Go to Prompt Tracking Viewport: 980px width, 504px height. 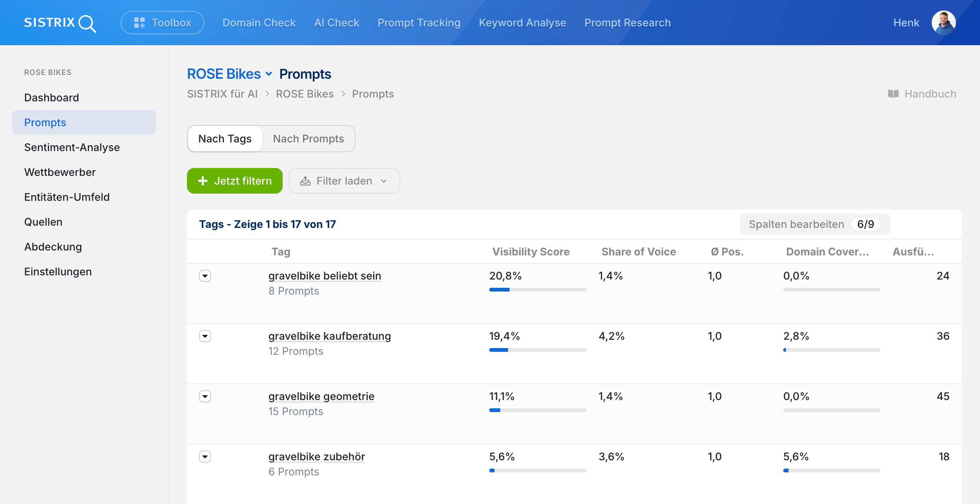[419, 23]
